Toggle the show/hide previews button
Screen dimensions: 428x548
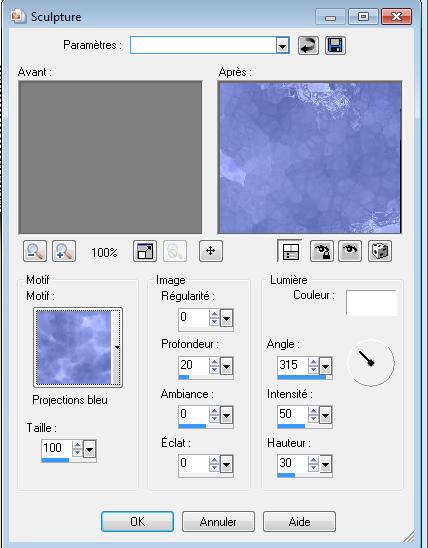point(290,251)
